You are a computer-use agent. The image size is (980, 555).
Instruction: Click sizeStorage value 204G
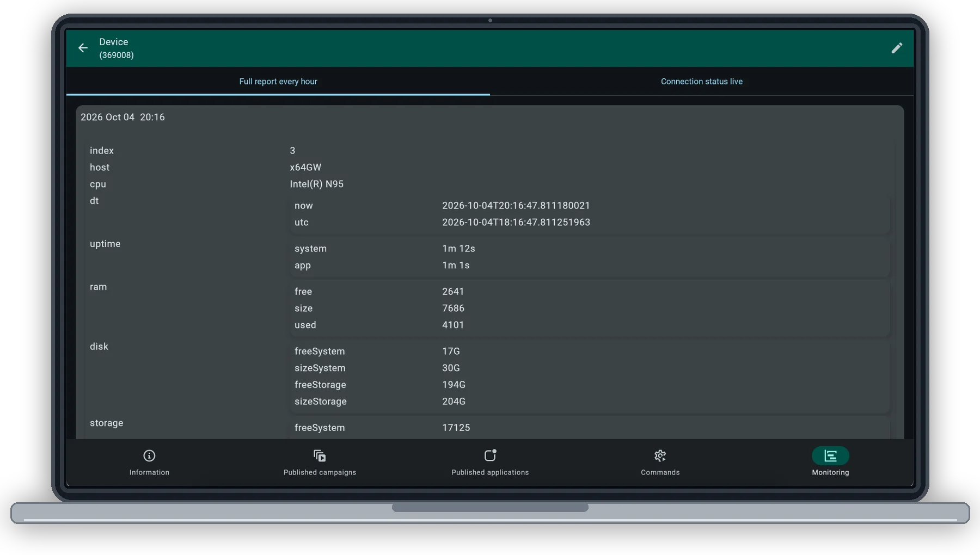point(454,401)
